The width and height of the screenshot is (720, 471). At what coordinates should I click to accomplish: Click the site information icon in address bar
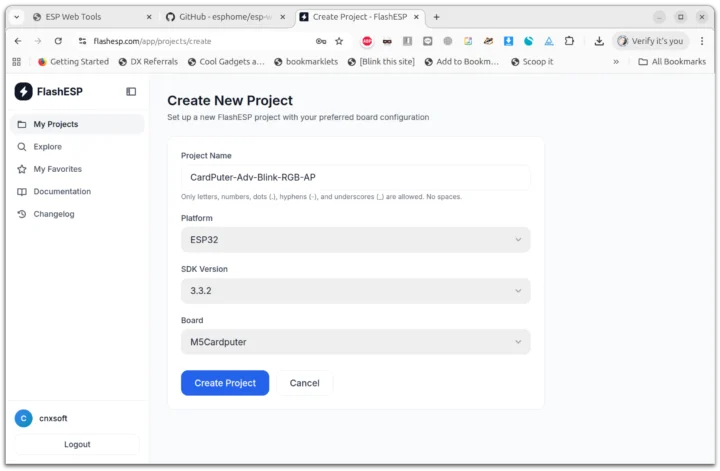83,41
